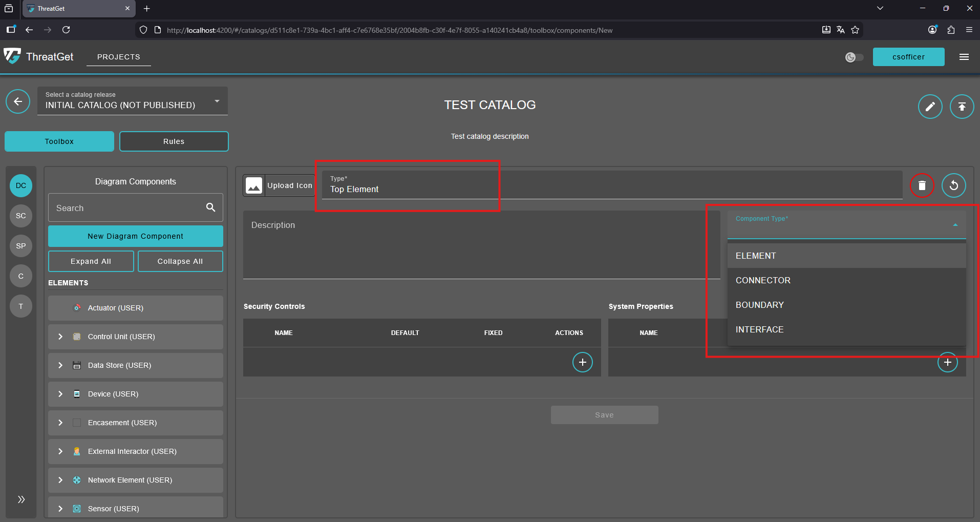Open the SC sidebar section
980x522 pixels.
coord(21,216)
